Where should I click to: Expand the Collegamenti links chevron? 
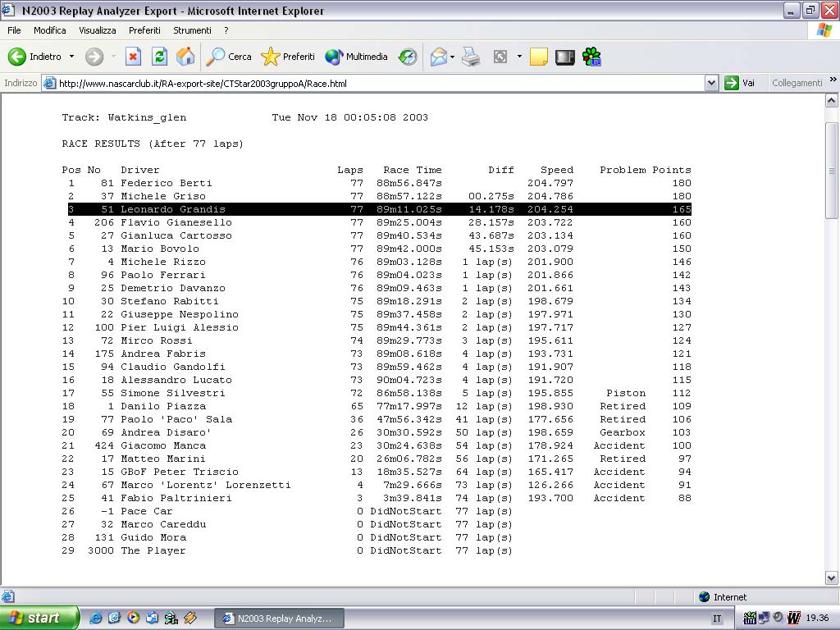833,80
